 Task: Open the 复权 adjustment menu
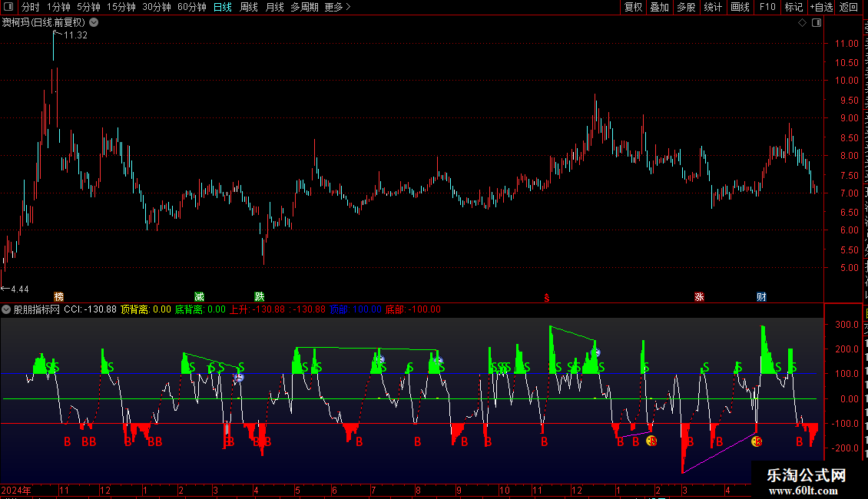pos(633,7)
